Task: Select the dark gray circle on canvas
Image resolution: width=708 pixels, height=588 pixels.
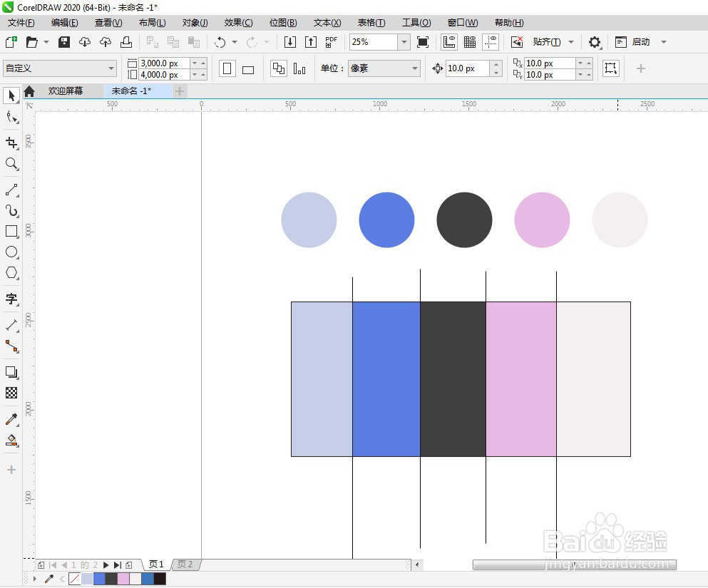Action: [x=464, y=220]
